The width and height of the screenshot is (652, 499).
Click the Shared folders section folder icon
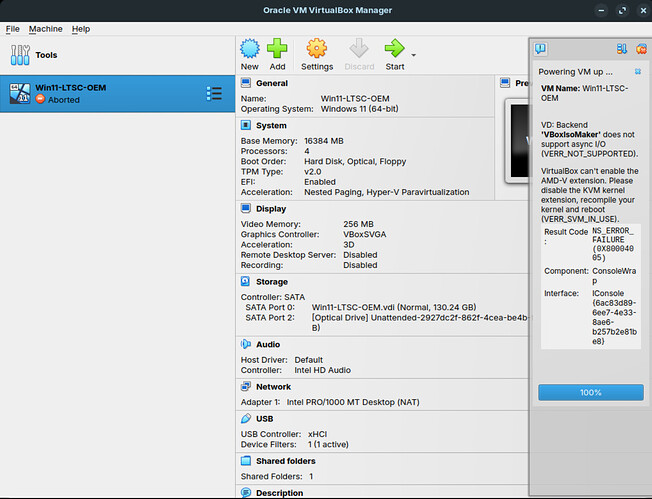246,461
